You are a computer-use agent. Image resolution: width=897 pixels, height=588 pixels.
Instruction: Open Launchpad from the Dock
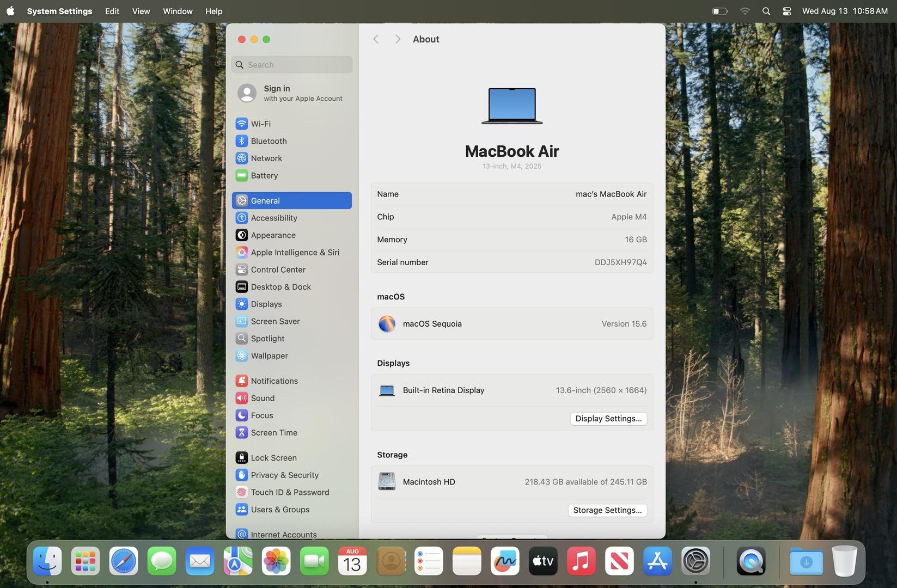coord(86,561)
